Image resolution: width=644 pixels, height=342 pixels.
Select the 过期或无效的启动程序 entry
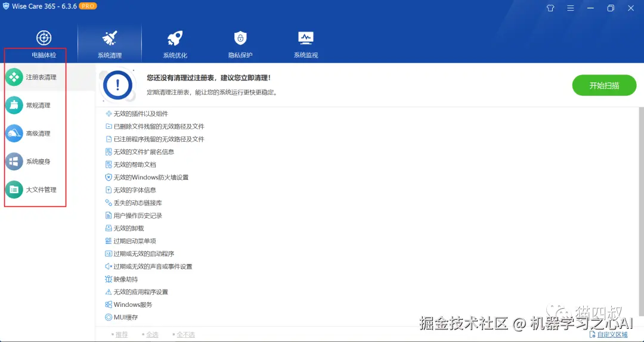(x=140, y=254)
